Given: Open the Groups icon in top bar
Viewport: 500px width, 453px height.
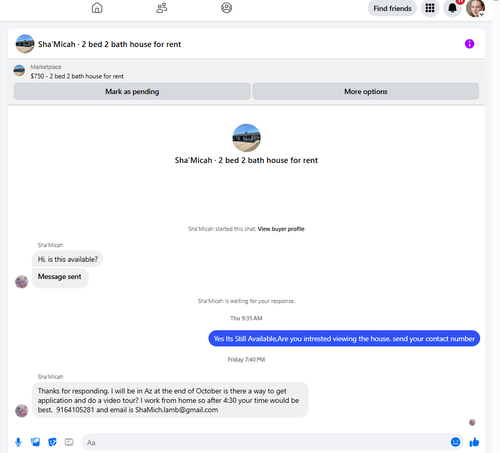Looking at the screenshot, I should point(226,8).
